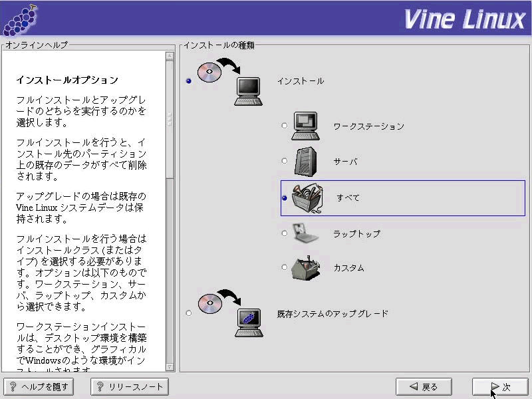Click the Vine Linux title text
532x399 pixels.
465,19
